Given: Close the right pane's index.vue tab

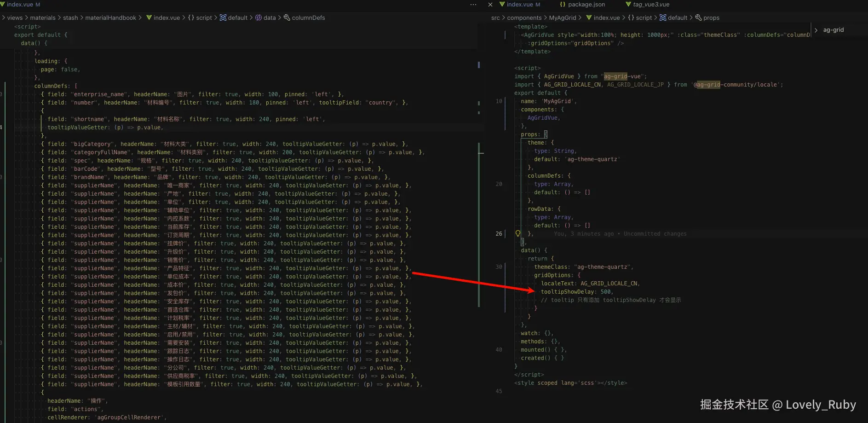Looking at the screenshot, I should [490, 5].
